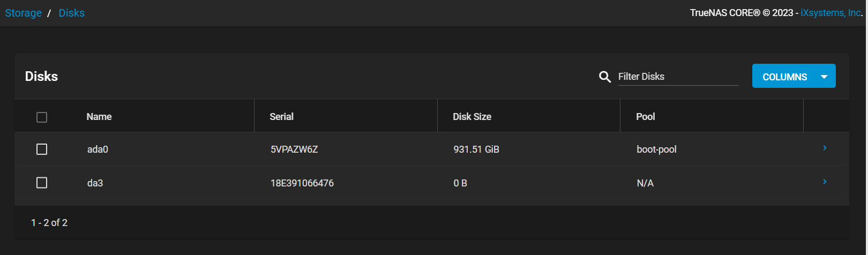This screenshot has height=255, width=868.
Task: Check the ada0 disk checkbox
Action: coord(42,149)
